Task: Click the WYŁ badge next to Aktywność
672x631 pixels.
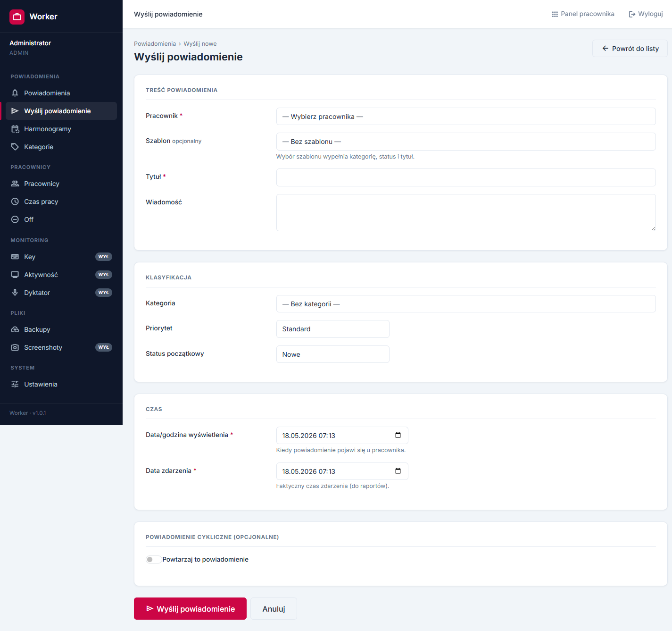Action: click(x=104, y=275)
